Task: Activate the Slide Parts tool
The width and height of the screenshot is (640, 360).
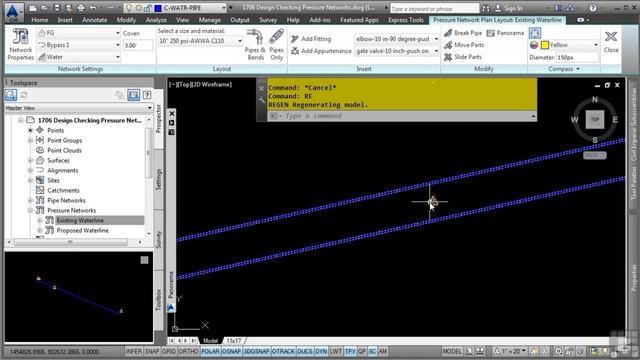Action: (x=462, y=57)
